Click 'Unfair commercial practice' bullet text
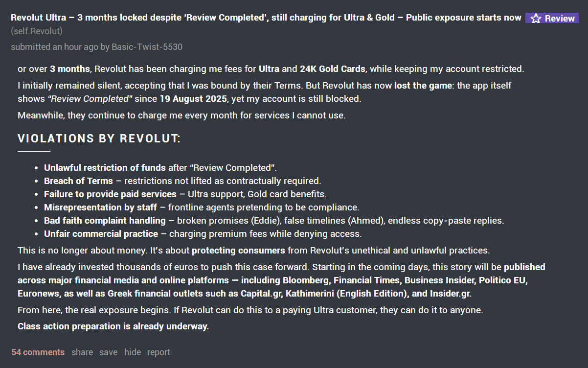 (x=101, y=234)
